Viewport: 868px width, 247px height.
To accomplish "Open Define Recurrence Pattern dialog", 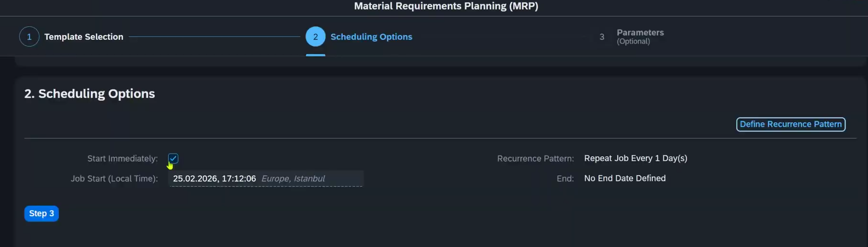I will point(791,124).
